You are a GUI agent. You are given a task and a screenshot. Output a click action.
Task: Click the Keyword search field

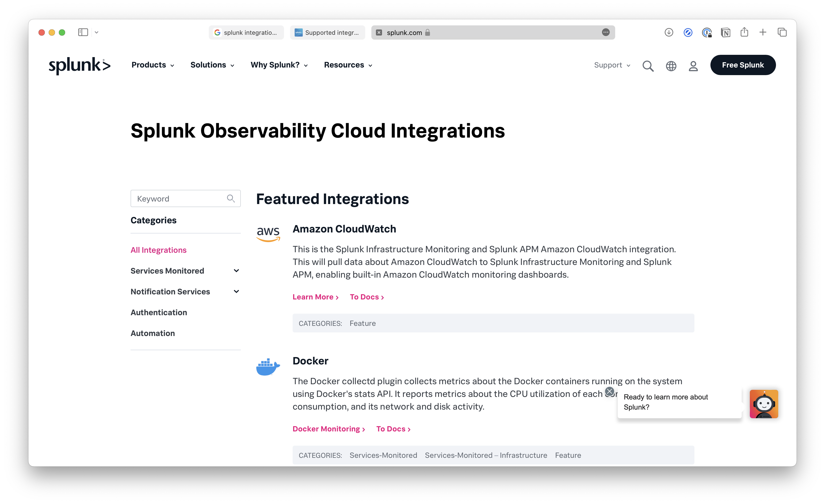click(x=185, y=198)
